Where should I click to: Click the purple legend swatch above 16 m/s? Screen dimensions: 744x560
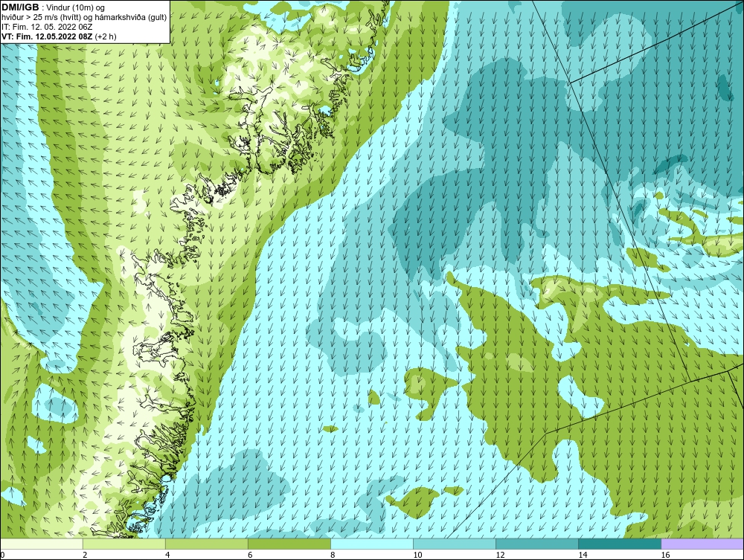click(702, 544)
